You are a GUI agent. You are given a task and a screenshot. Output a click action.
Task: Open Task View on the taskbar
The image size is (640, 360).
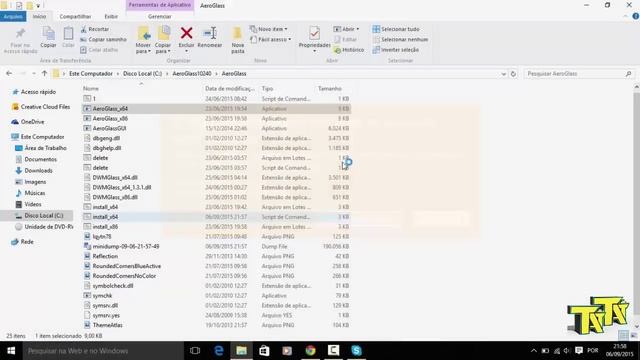tap(195, 351)
